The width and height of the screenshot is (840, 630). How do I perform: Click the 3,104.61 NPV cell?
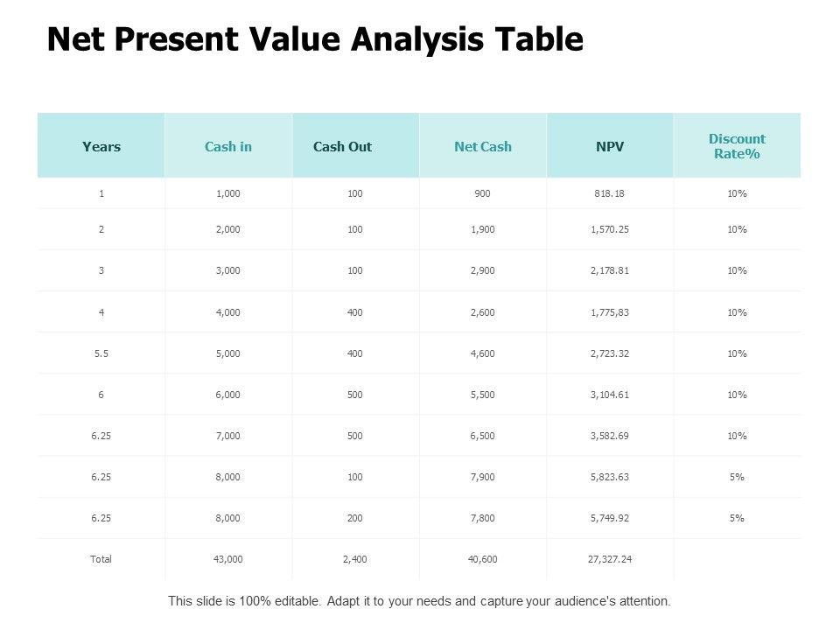610,395
